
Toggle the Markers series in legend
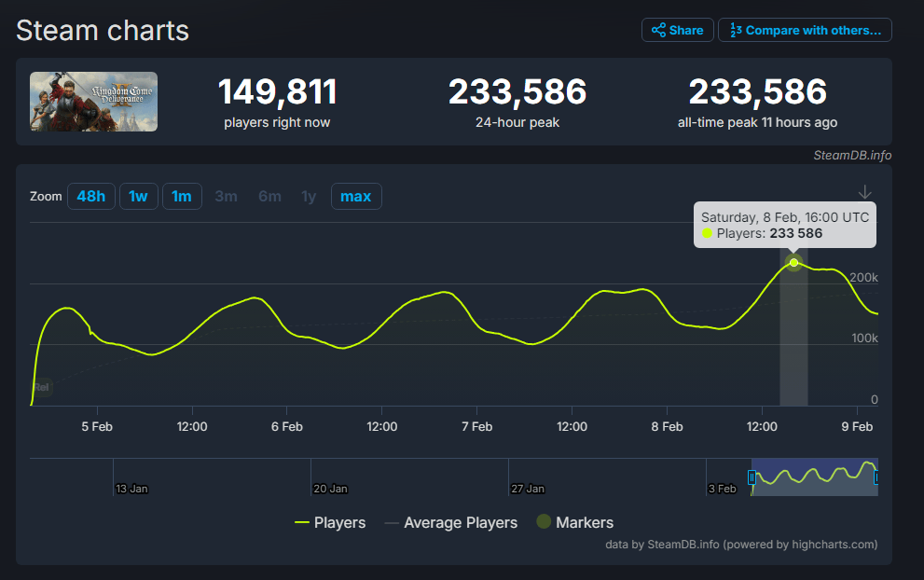(575, 523)
